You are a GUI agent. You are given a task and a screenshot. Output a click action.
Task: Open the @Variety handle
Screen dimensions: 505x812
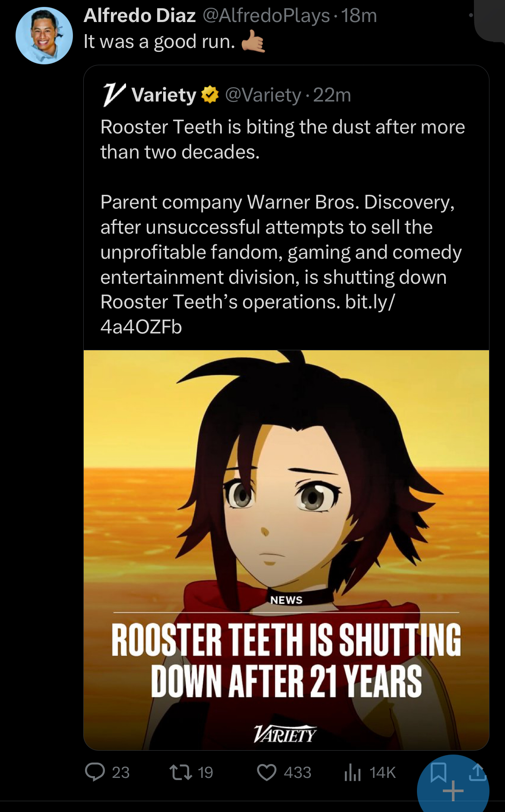pyautogui.click(x=263, y=95)
